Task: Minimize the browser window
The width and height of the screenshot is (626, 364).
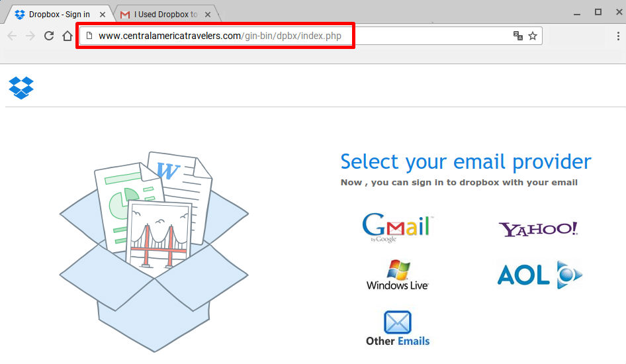Action: point(577,14)
